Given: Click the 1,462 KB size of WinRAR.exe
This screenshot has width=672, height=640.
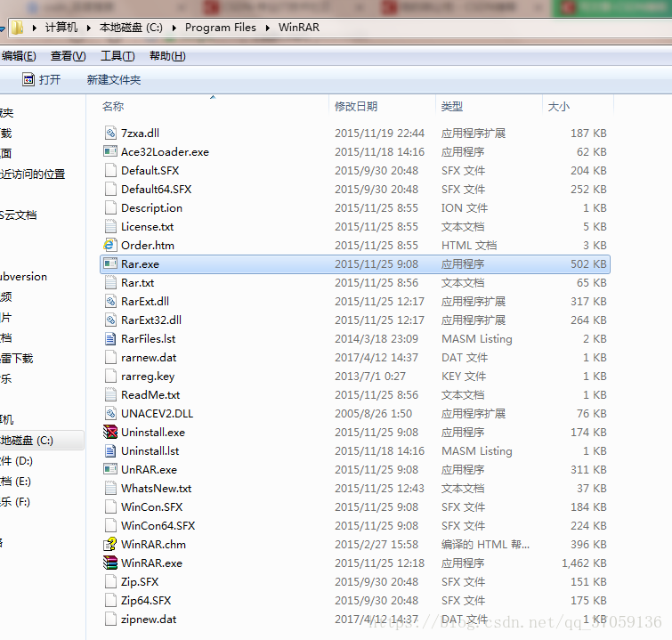Looking at the screenshot, I should click(x=584, y=563).
